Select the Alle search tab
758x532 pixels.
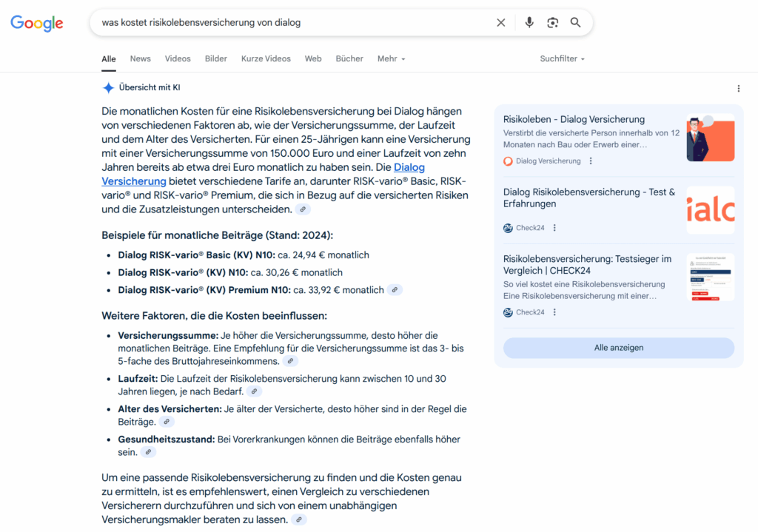(x=109, y=59)
